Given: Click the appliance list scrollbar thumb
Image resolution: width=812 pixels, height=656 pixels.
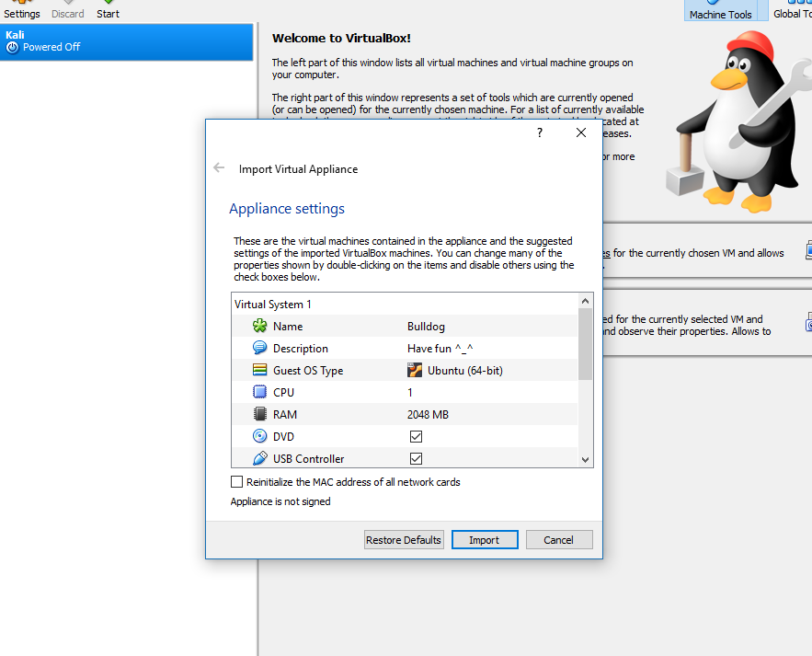Looking at the screenshot, I should pyautogui.click(x=585, y=344).
